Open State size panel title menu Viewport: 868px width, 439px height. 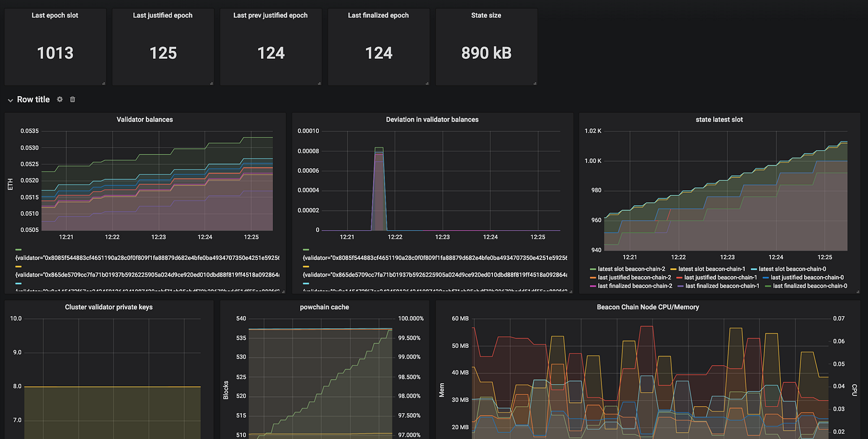pos(486,15)
